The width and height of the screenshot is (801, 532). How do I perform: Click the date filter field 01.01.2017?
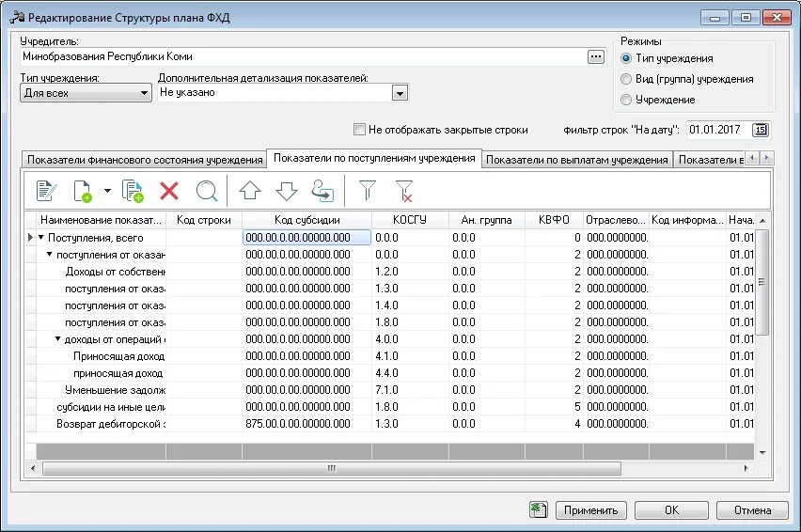point(719,130)
